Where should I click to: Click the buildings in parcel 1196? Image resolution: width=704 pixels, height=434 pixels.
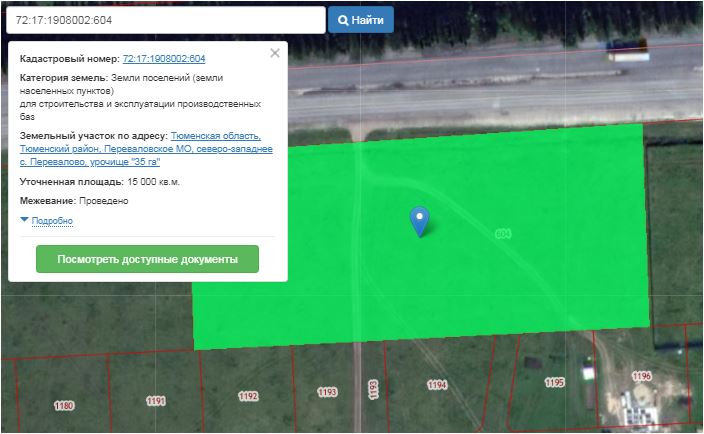pyautogui.click(x=636, y=406)
